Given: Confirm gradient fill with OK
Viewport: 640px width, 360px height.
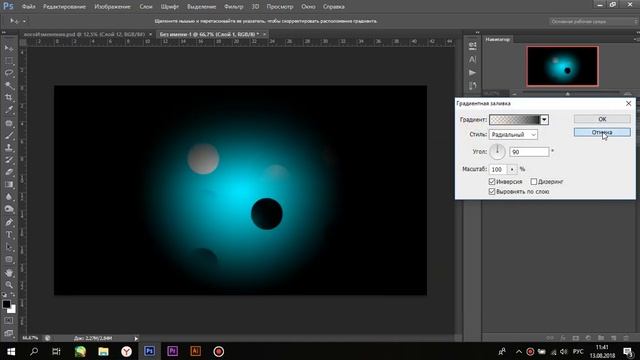Looking at the screenshot, I should point(602,119).
